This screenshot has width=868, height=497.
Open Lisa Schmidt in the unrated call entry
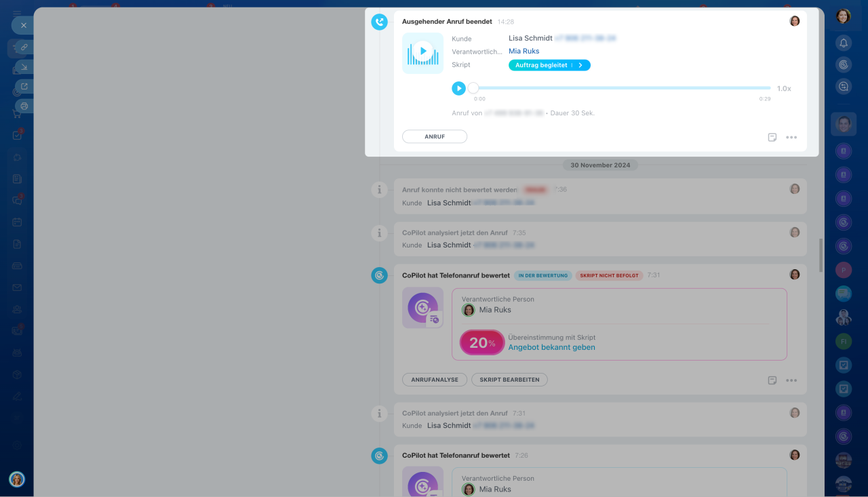coord(449,203)
